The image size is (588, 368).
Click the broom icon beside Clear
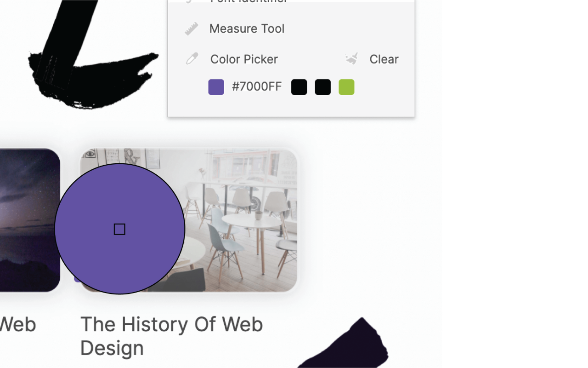click(352, 59)
